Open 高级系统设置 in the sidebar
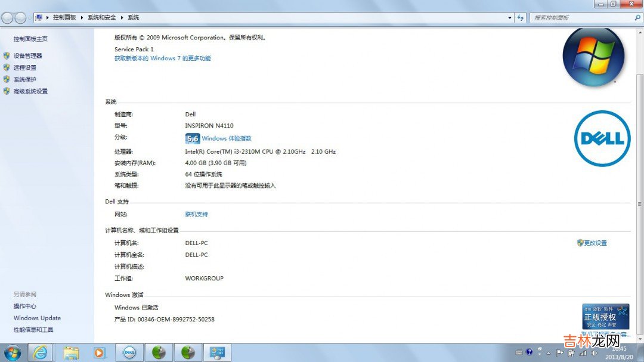This screenshot has height=362, width=644. point(30,91)
